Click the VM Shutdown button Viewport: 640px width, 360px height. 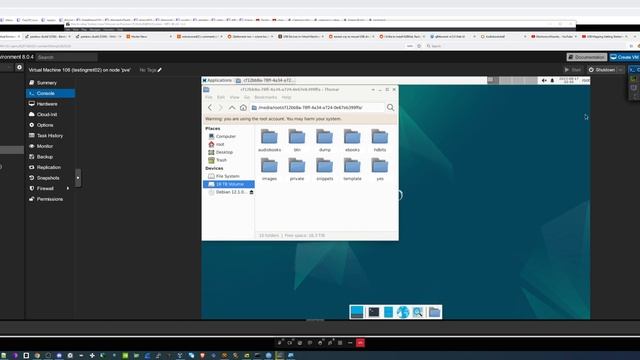[602, 70]
